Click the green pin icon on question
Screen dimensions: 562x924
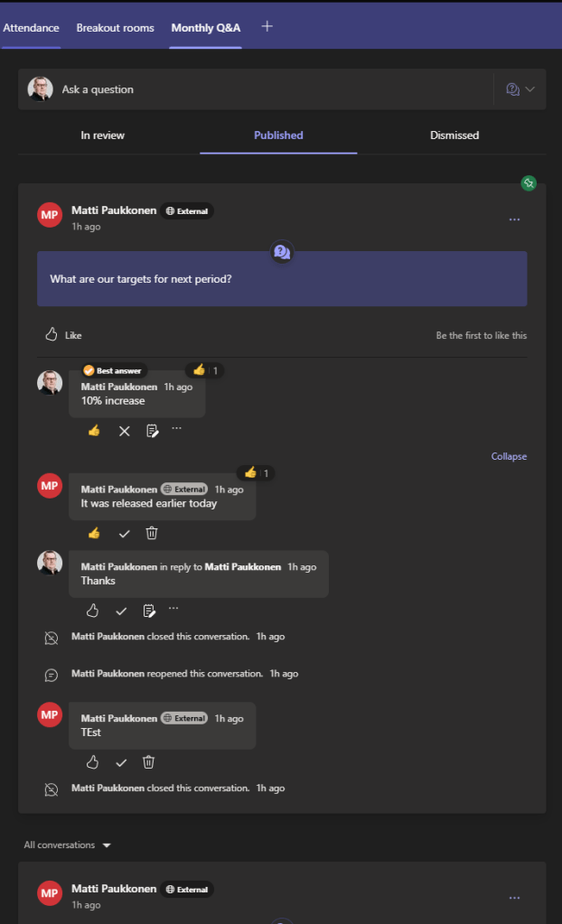point(529,183)
